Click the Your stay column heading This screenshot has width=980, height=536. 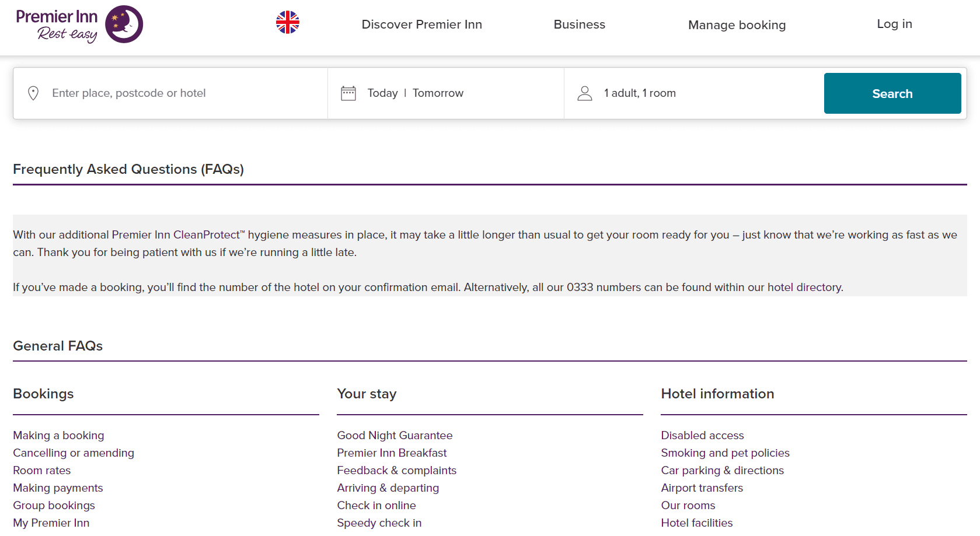(367, 394)
